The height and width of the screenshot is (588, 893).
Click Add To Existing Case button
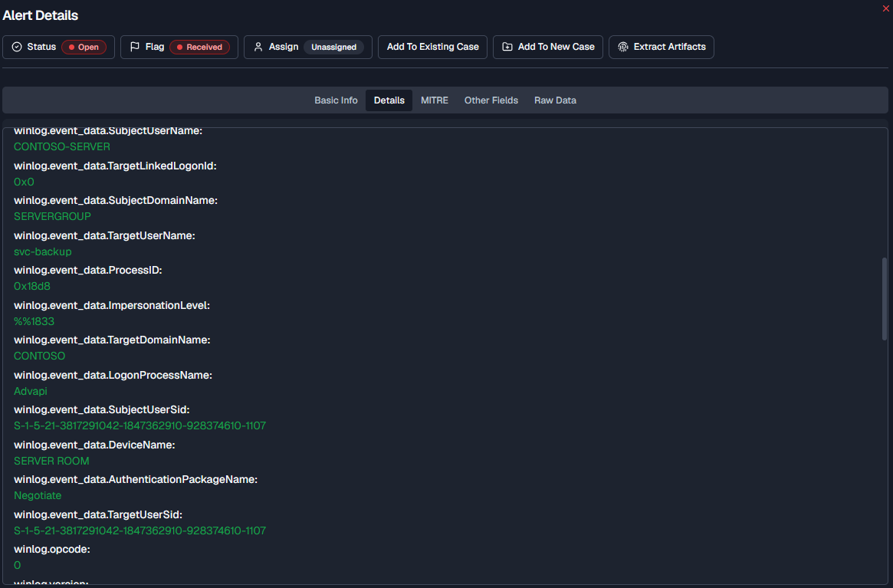click(433, 47)
